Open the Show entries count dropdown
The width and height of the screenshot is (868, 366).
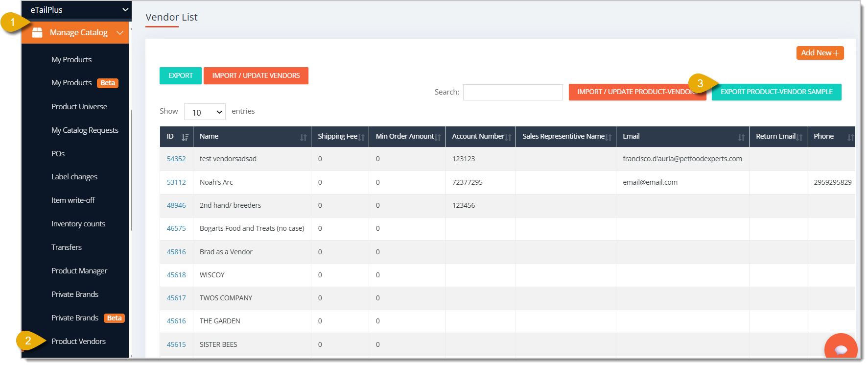205,112
